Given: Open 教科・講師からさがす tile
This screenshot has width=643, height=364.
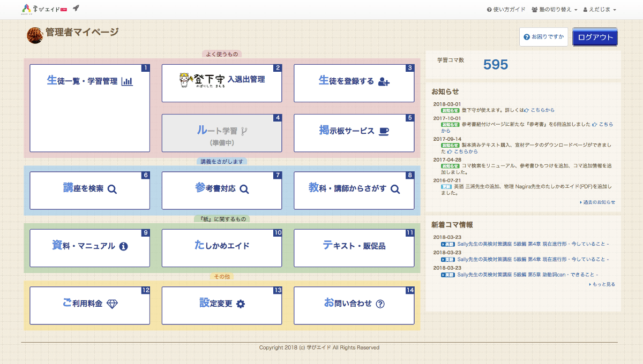Looking at the screenshot, I should [354, 191].
